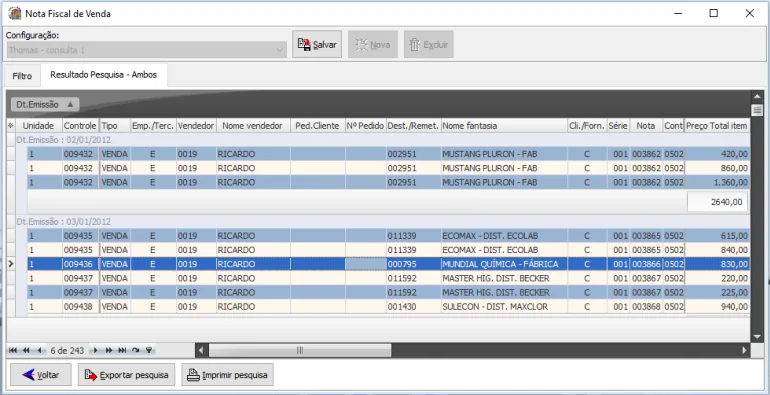Click the current row indicator arrow

pos(11,264)
